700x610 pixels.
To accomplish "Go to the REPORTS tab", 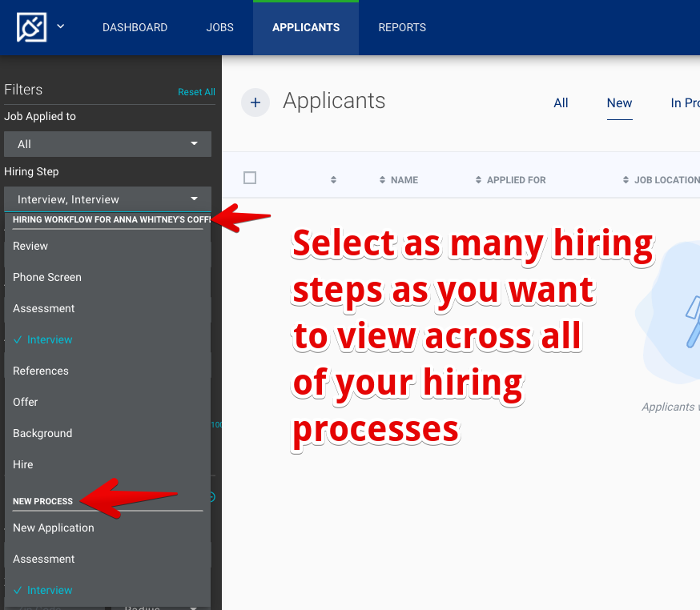I will [402, 26].
